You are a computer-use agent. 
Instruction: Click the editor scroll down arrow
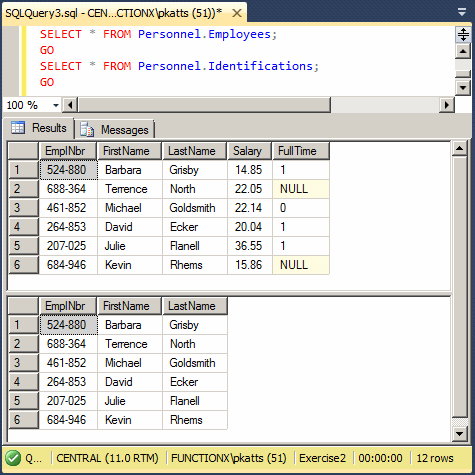coord(463,88)
